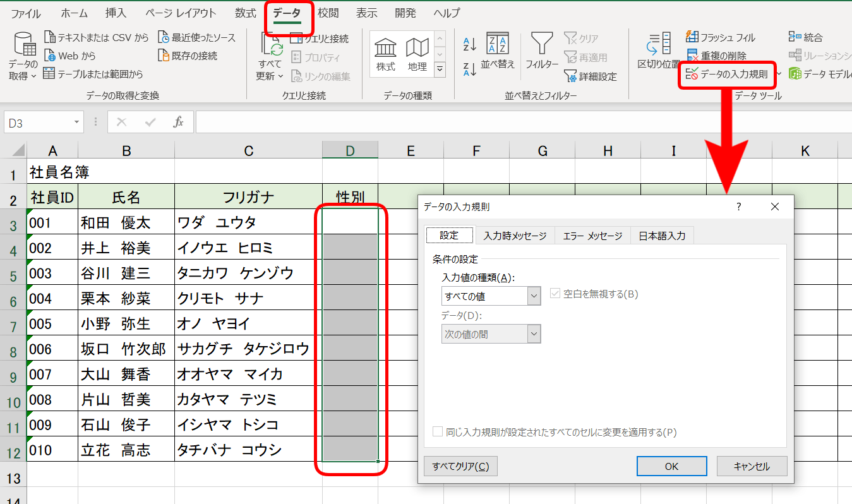Select 日本語入力 dialog tab
852x504 pixels.
pyautogui.click(x=662, y=236)
